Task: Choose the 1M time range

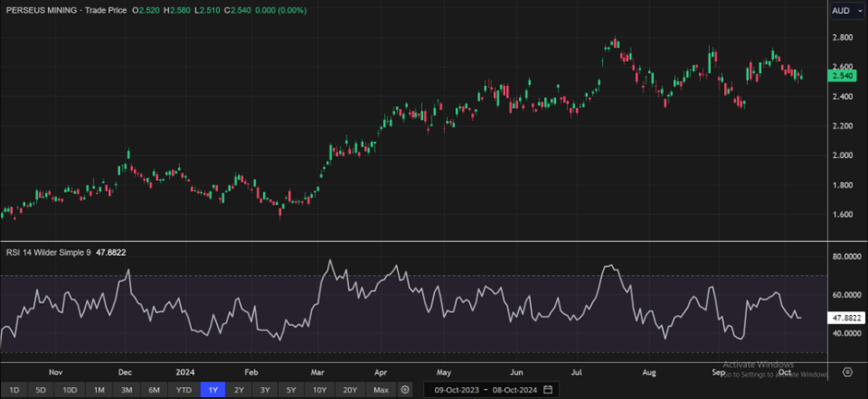Action: coord(100,390)
